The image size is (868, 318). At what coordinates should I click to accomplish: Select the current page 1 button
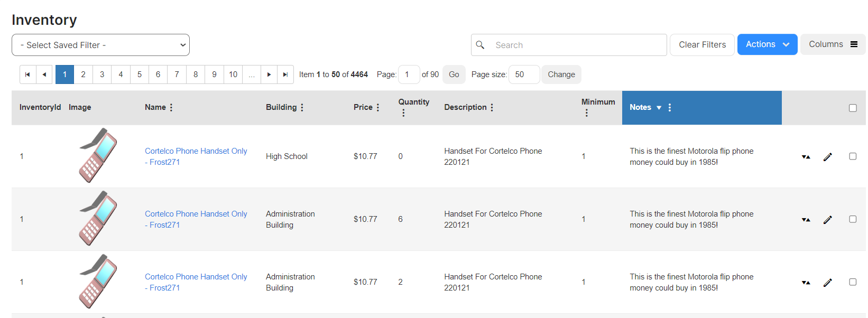pyautogui.click(x=64, y=74)
